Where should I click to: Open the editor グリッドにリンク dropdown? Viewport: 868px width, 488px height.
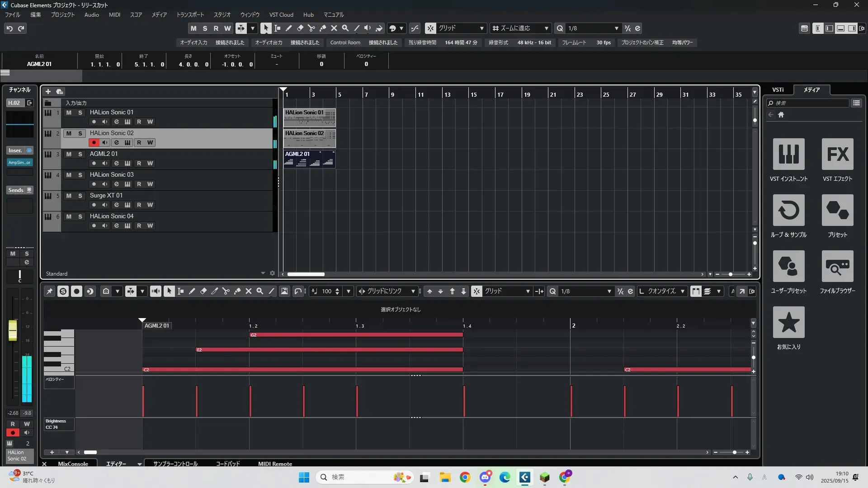[x=413, y=291]
